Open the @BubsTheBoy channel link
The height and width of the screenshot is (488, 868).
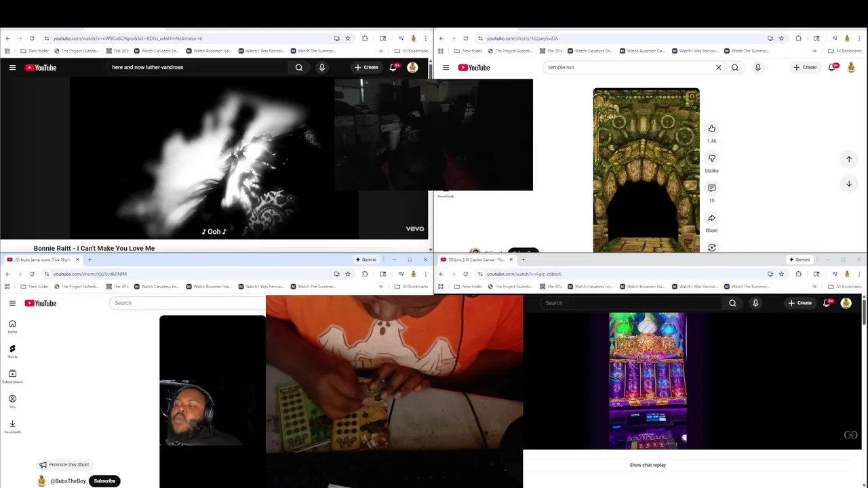click(68, 481)
